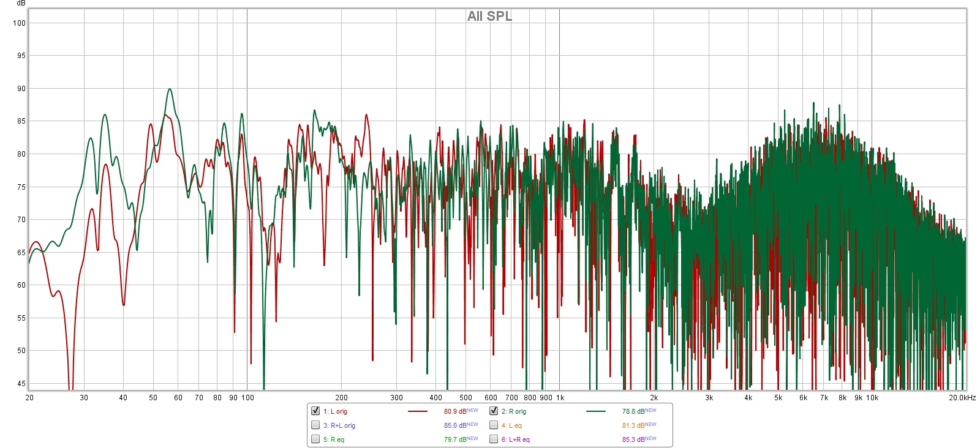Click the '6: L+R eq' legend label
This screenshot has height=448, width=980.
(516, 439)
